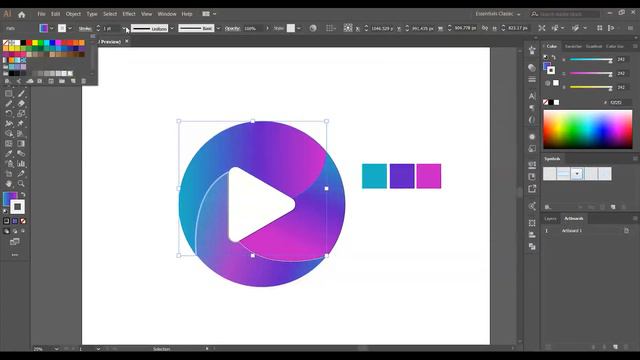Click the white play triangle on artboard
This screenshot has height=360, width=640.
coord(260,204)
